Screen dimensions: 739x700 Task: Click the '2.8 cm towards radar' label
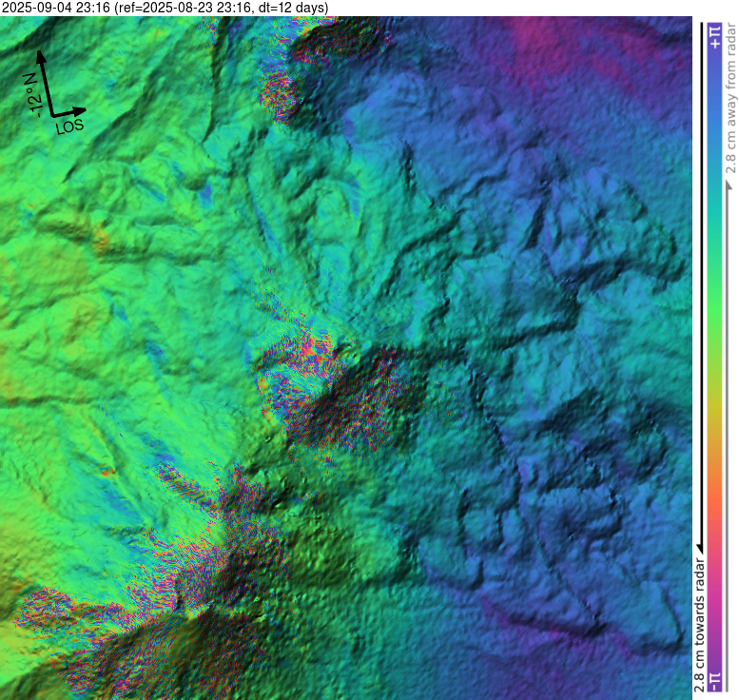click(x=699, y=625)
